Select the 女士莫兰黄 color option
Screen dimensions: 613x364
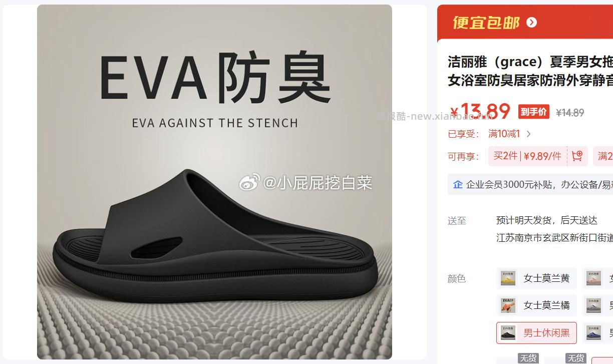tap(536, 278)
